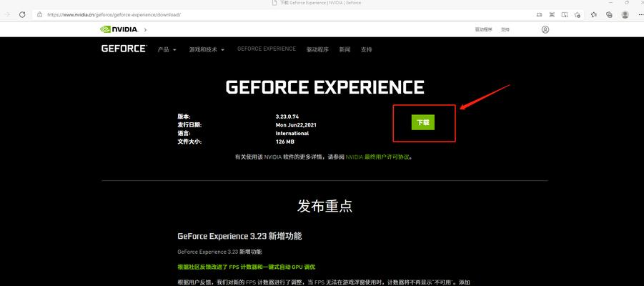Screen dimensions: 644x286
Task: Open the 产品 dropdown menu
Action: tap(167, 50)
